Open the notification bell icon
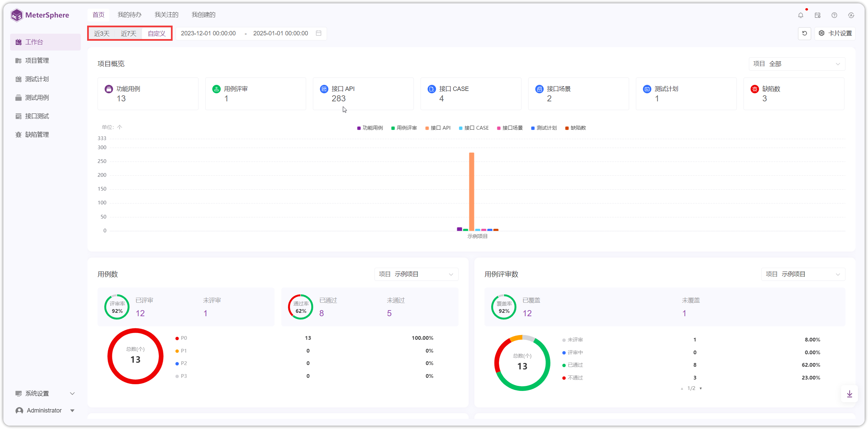Viewport: 868px width, 429px height. 801,15
